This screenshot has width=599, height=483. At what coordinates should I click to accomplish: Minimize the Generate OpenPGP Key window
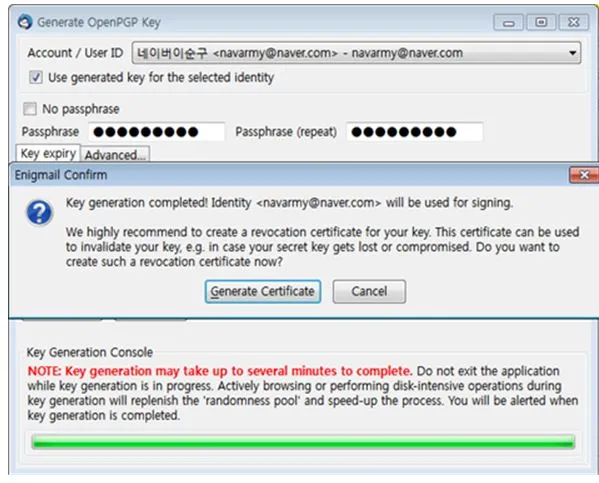508,22
